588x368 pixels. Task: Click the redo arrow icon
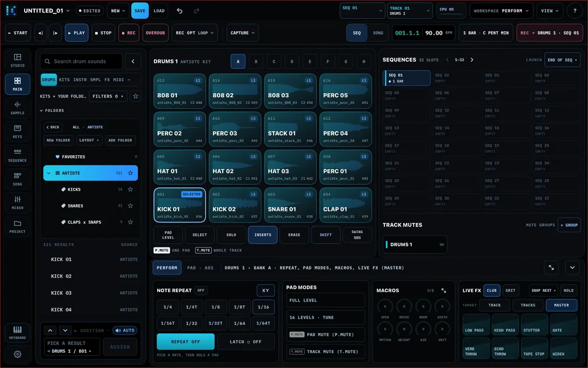[x=196, y=11]
